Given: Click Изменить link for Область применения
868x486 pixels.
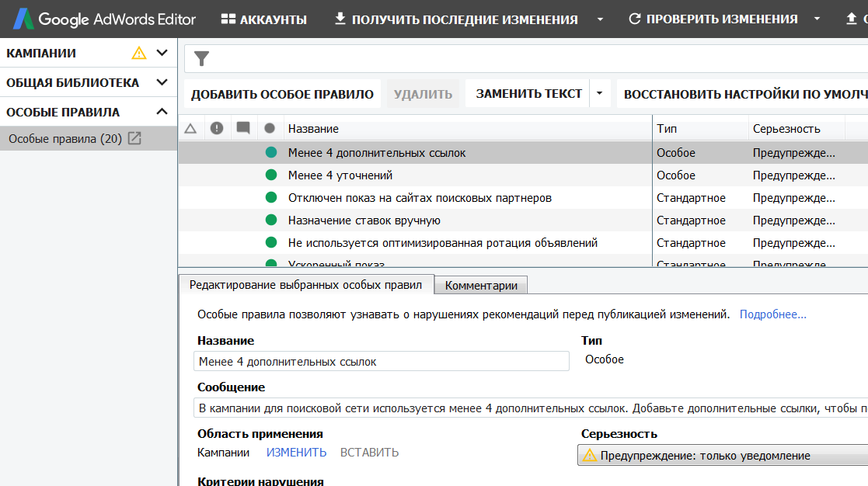Looking at the screenshot, I should pos(296,453).
